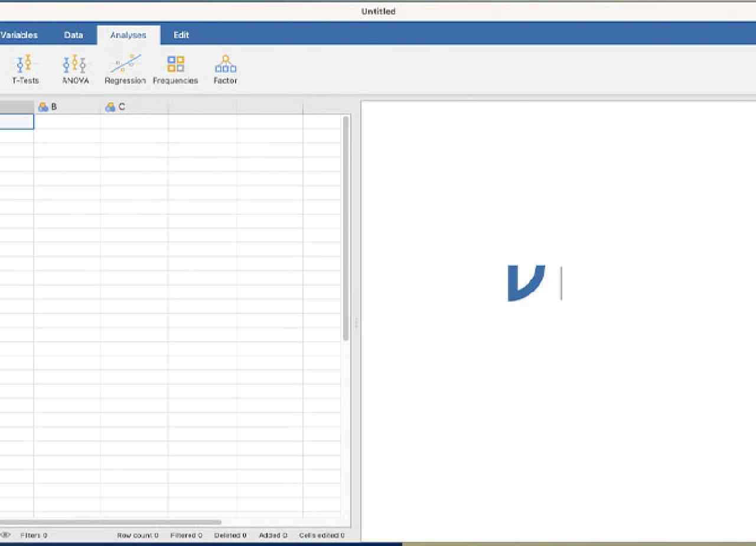Switch to the Edit tab
Screen dimensions: 756x546
[x=181, y=35]
